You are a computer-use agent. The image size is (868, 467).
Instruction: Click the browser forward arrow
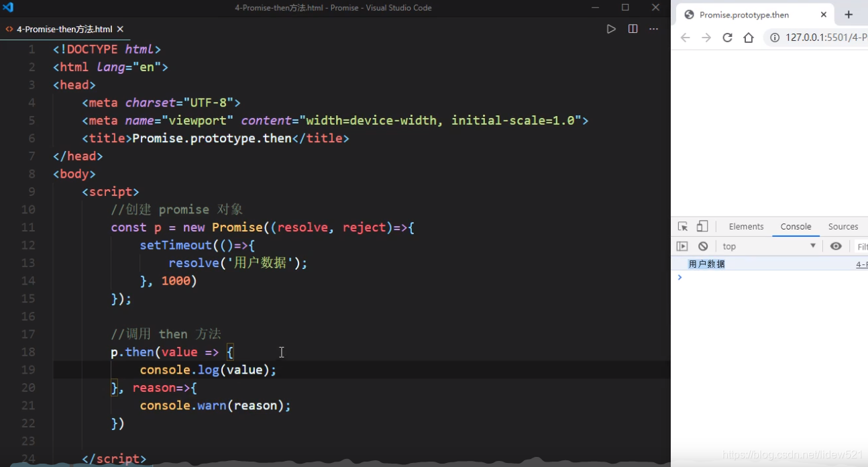pyautogui.click(x=706, y=38)
